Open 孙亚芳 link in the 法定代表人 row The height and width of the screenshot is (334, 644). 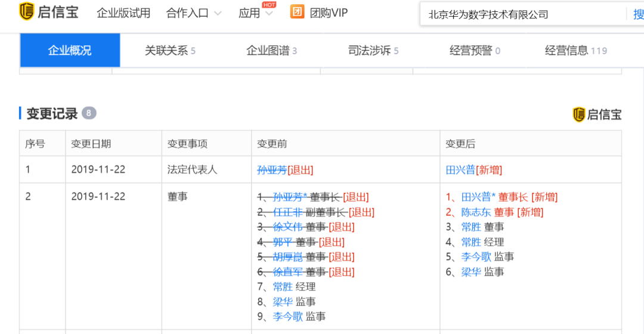(x=271, y=169)
